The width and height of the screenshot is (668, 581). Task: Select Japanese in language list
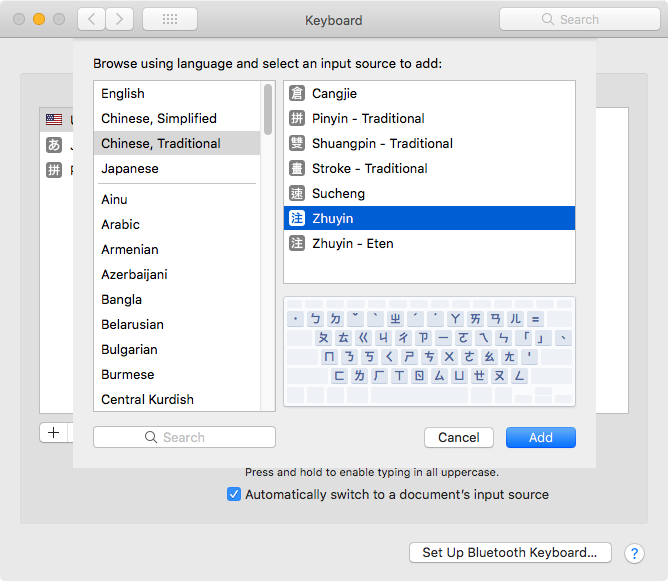click(x=130, y=168)
